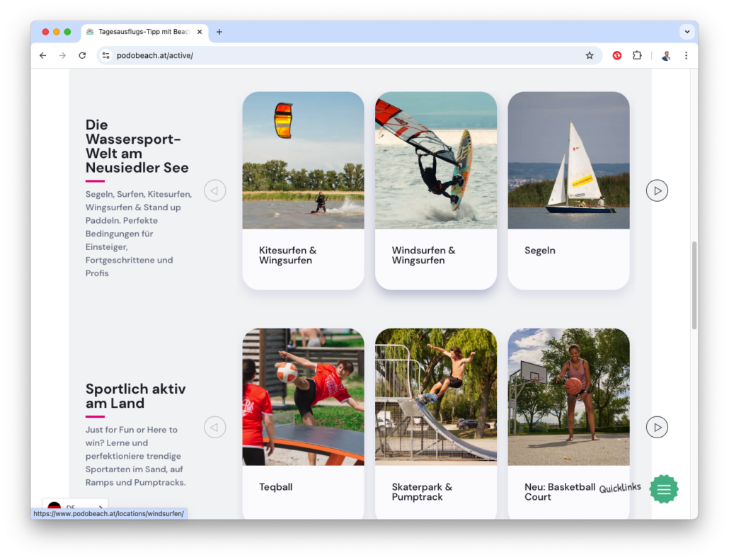
Task: Bookmark this page with the star icon
Action: coord(590,55)
